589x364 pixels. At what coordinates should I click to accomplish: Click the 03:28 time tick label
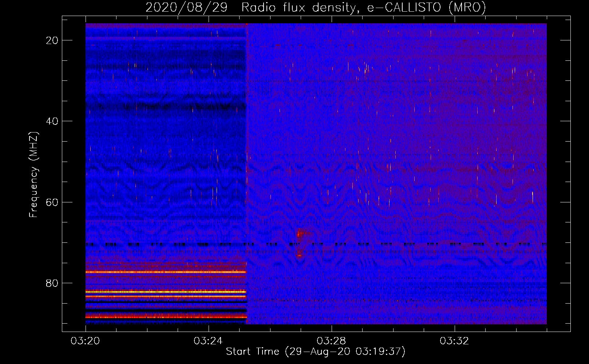332,341
